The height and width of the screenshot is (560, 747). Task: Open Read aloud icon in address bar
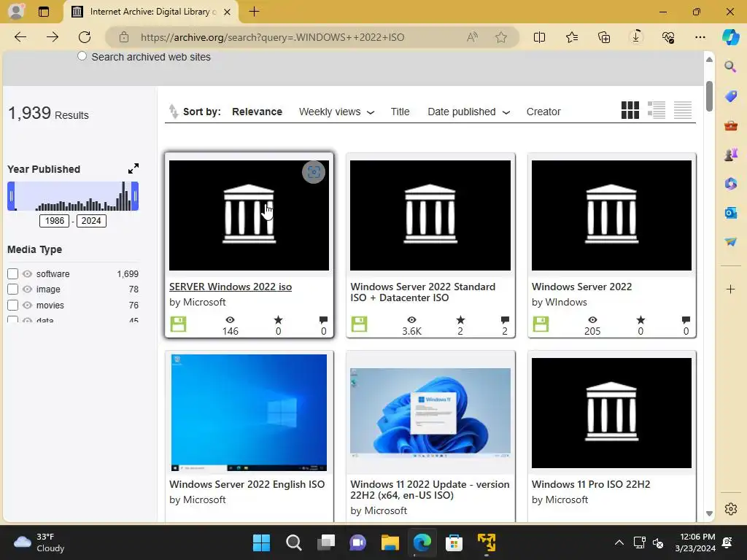(472, 37)
